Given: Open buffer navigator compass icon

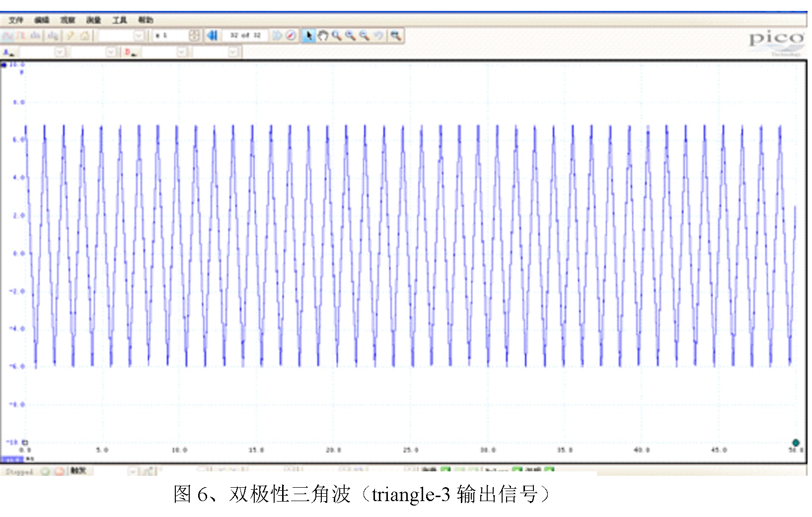Looking at the screenshot, I should [x=291, y=36].
